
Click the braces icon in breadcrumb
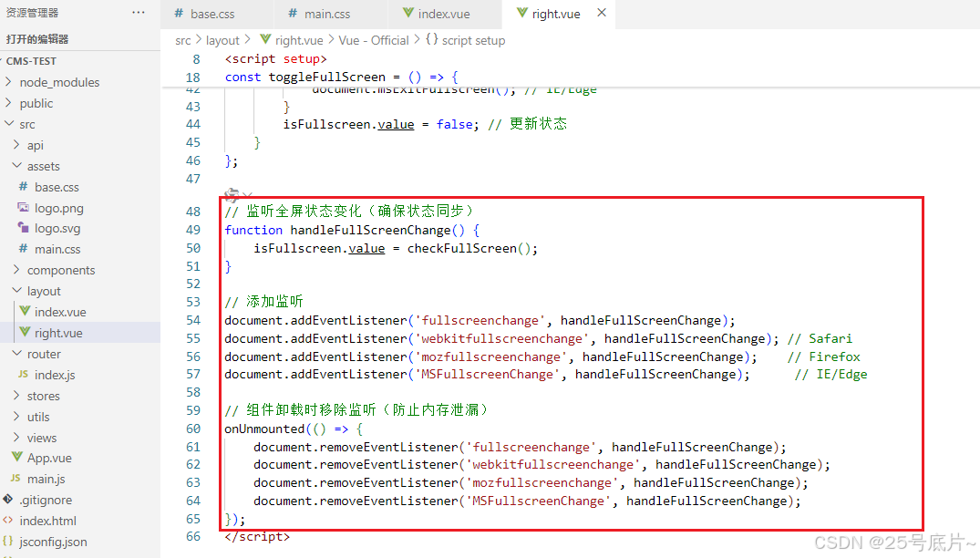(431, 39)
